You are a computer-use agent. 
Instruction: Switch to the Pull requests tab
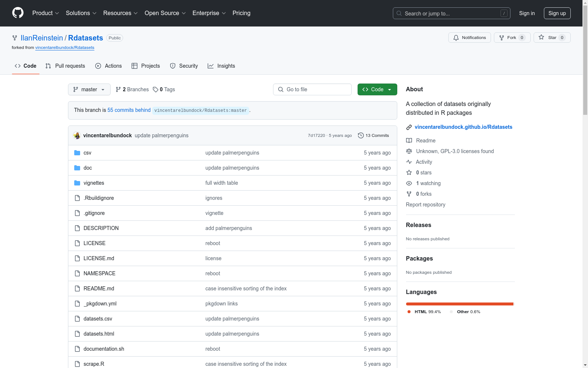(65, 66)
